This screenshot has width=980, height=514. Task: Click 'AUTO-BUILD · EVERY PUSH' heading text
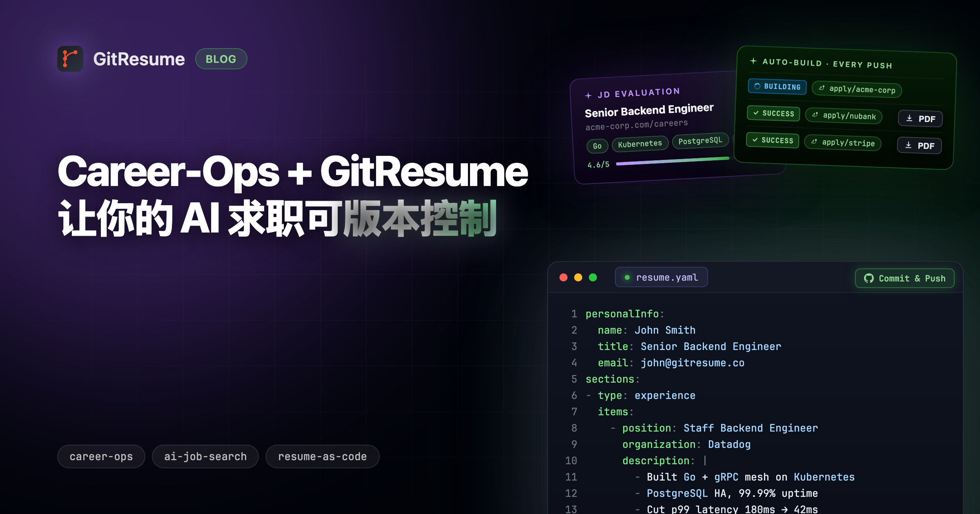827,63
